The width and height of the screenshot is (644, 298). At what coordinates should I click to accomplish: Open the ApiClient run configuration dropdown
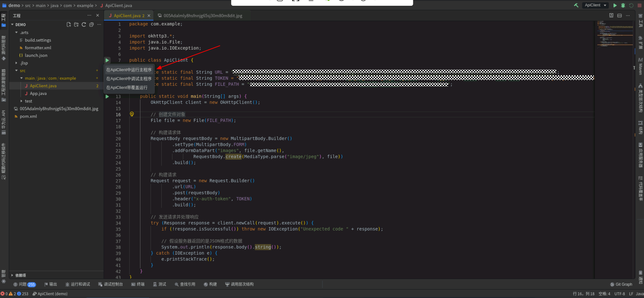tap(595, 5)
